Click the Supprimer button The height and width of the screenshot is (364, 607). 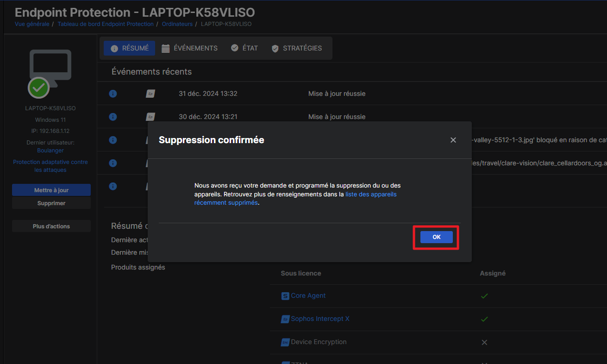click(x=51, y=203)
